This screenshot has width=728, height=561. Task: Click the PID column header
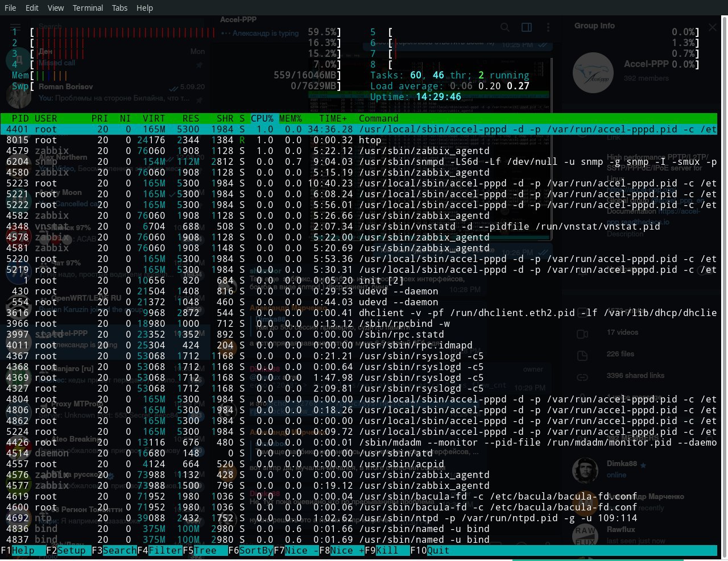[20, 118]
